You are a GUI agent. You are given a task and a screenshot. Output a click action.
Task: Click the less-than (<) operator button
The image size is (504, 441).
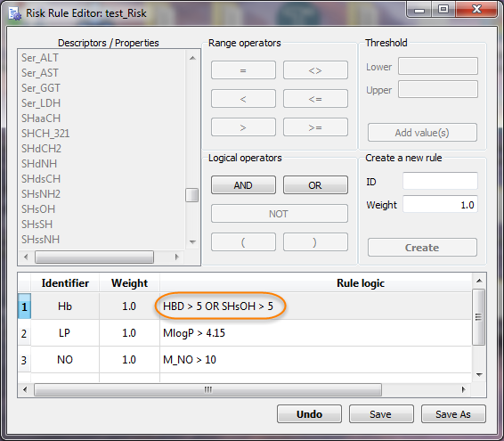coord(243,99)
